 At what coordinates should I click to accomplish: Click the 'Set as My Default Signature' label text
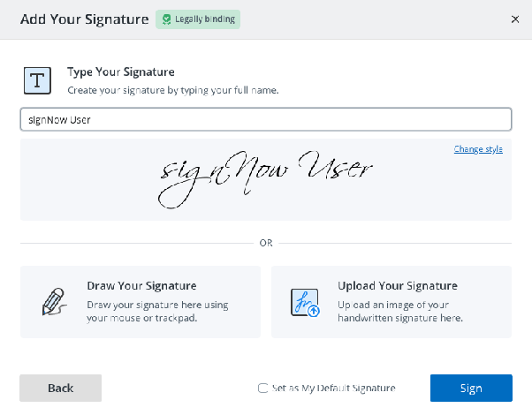pos(334,388)
